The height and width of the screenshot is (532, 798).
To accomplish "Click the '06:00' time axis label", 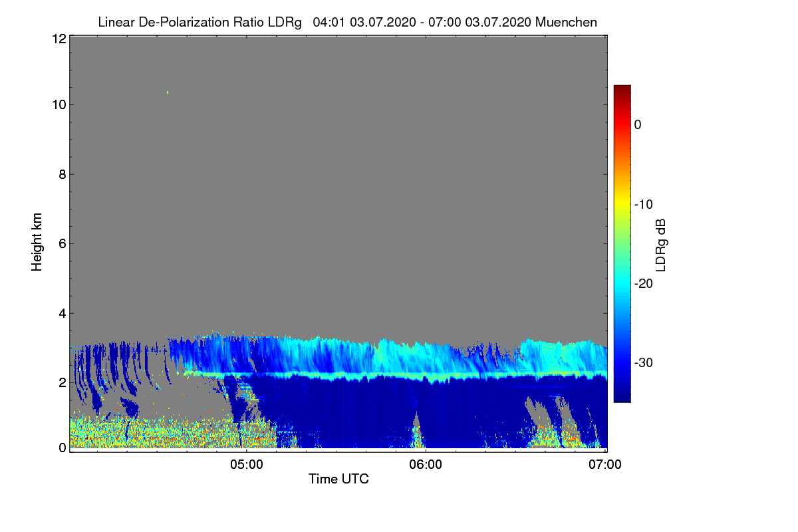I will click(426, 465).
